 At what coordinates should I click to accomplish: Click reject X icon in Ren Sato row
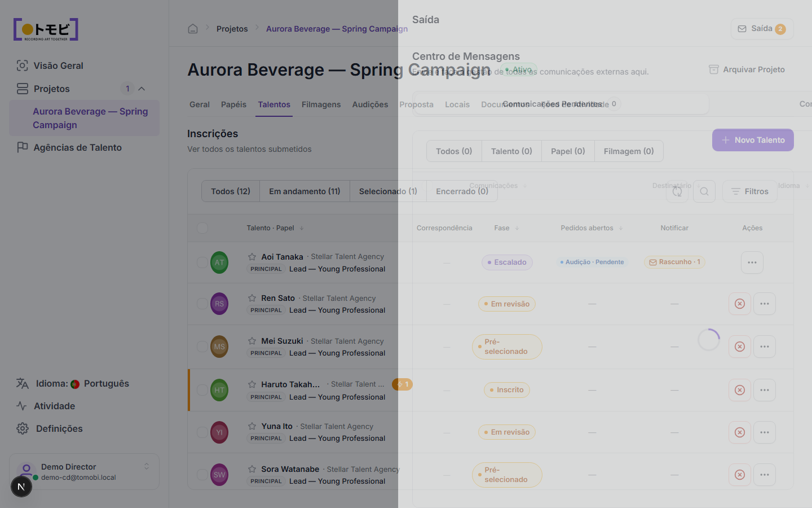(x=740, y=304)
